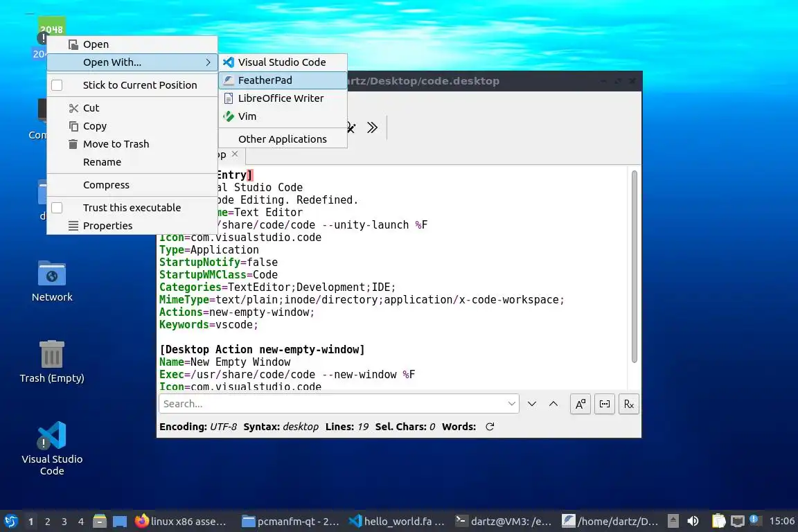The height and width of the screenshot is (532, 798).
Task: Click the Copy icon in context menu
Action: [x=74, y=126]
